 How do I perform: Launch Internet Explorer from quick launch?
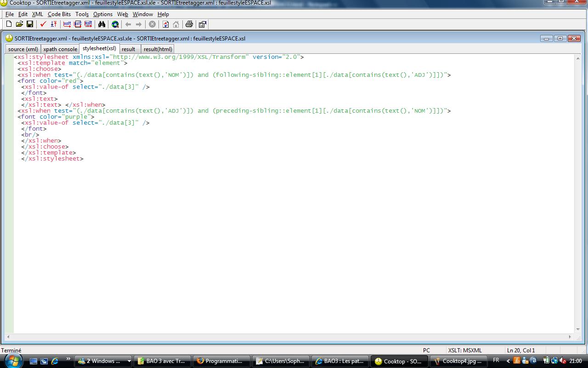click(x=55, y=361)
